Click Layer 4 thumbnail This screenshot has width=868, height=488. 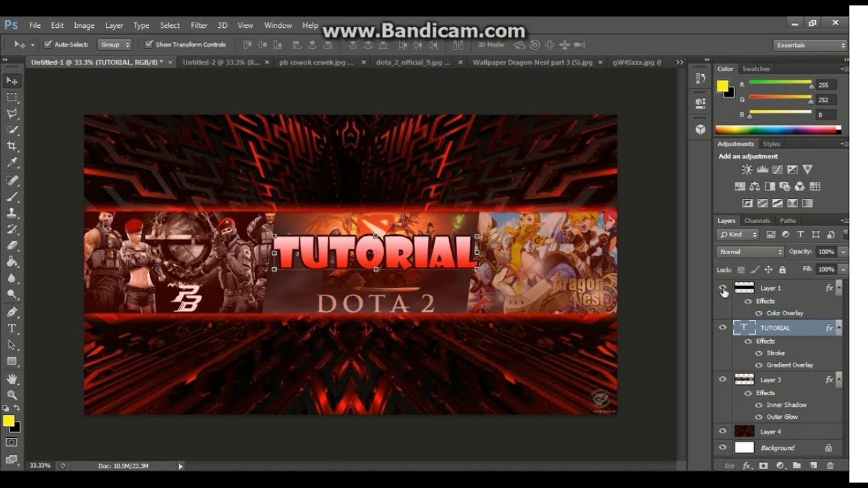click(744, 431)
